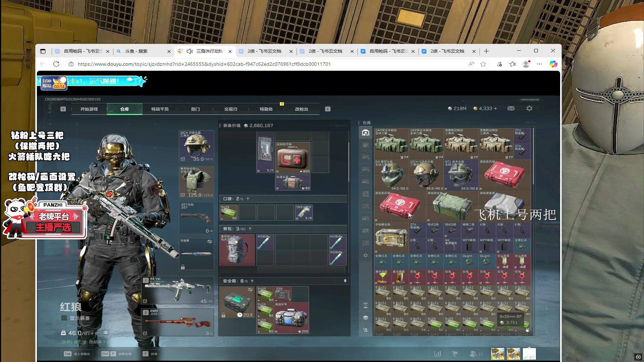Launch the Copilot sidebar icon
The height and width of the screenshot is (362, 644).
(x=553, y=64)
